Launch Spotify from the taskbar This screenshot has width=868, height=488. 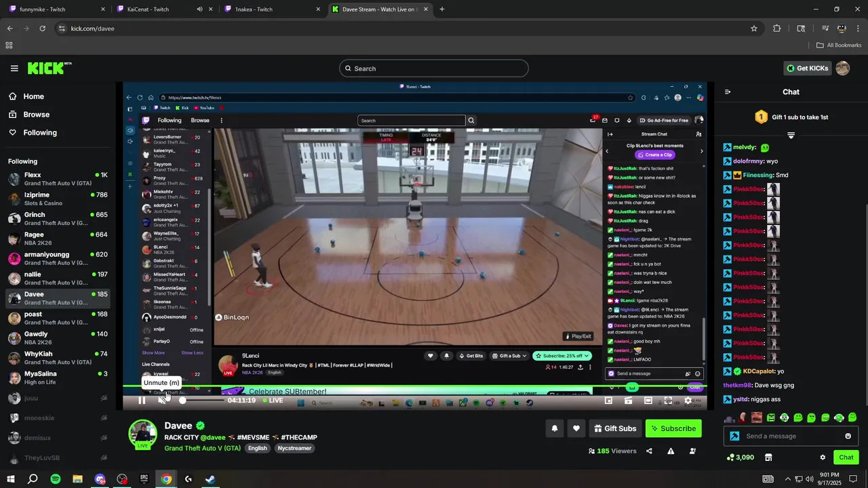coord(56,479)
